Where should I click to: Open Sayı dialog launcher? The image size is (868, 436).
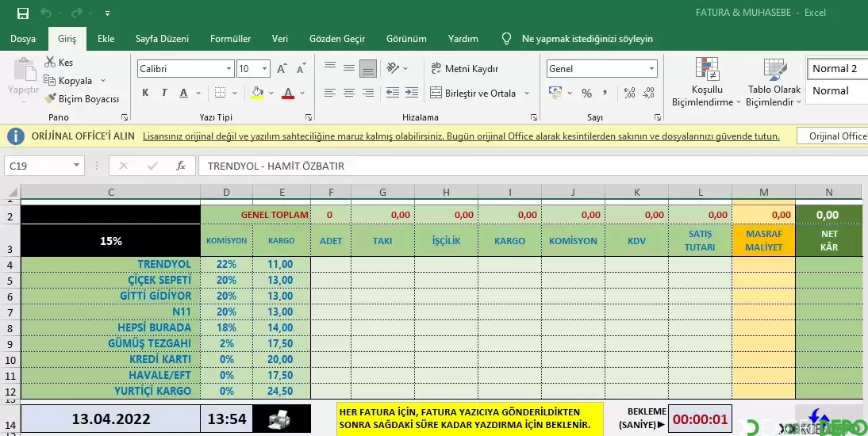658,117
